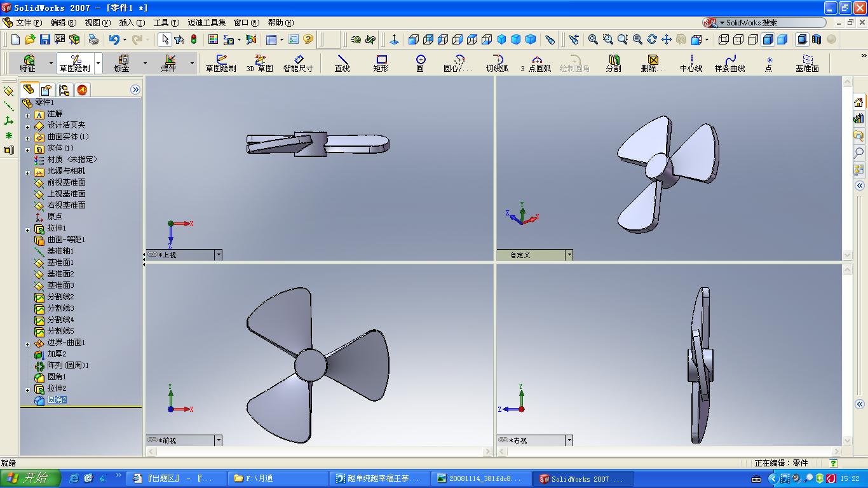Toggle Section View icon

click(x=817, y=39)
